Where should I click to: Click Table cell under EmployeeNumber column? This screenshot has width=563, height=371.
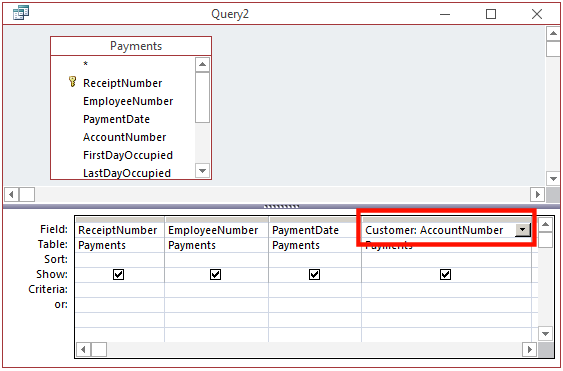[217, 245]
